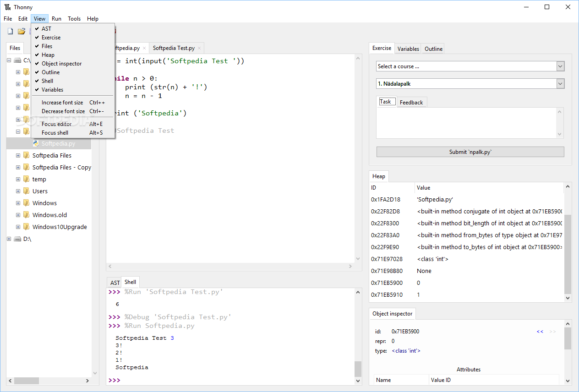Switch to the Variables tab
579x392 pixels.
coord(408,49)
